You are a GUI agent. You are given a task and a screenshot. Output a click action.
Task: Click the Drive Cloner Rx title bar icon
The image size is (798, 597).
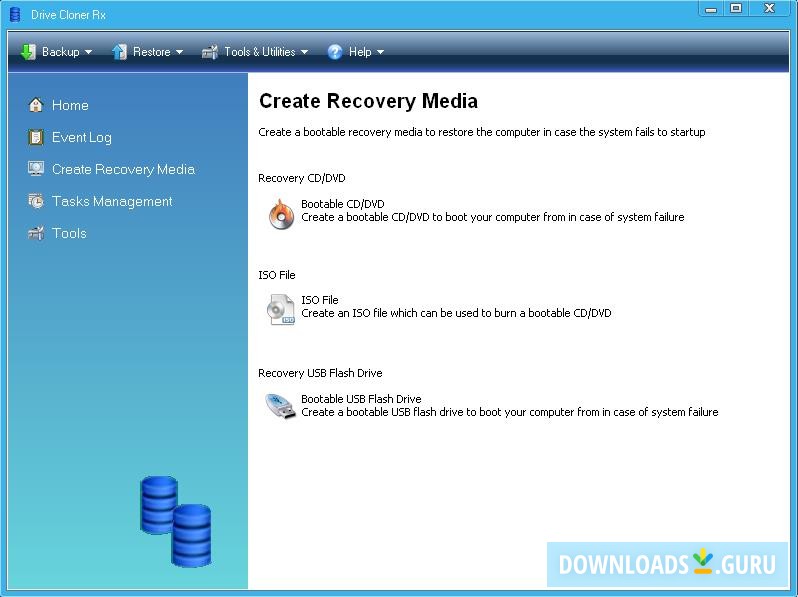pyautogui.click(x=15, y=14)
